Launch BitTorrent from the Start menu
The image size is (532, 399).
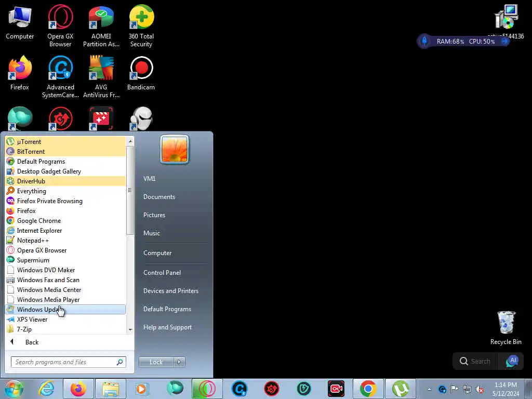[x=65, y=151]
